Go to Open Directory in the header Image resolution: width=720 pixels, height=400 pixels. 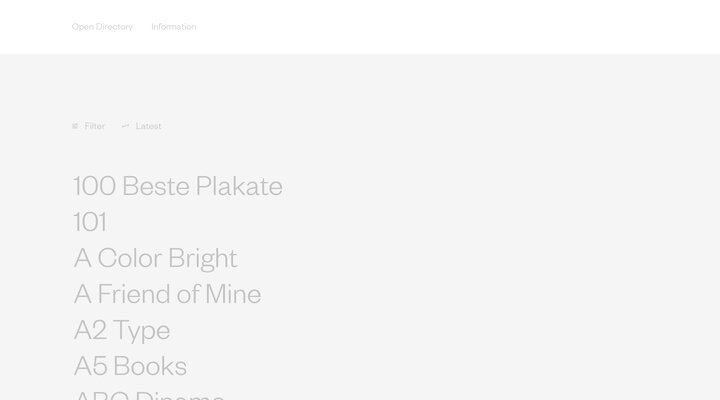102,27
